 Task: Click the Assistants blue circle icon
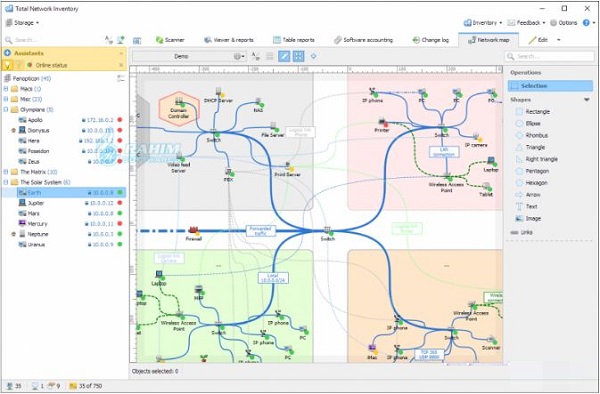[7, 53]
